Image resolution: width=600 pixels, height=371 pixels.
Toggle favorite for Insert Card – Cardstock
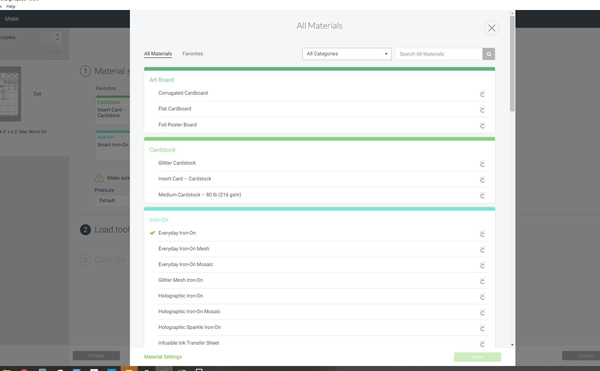point(482,180)
